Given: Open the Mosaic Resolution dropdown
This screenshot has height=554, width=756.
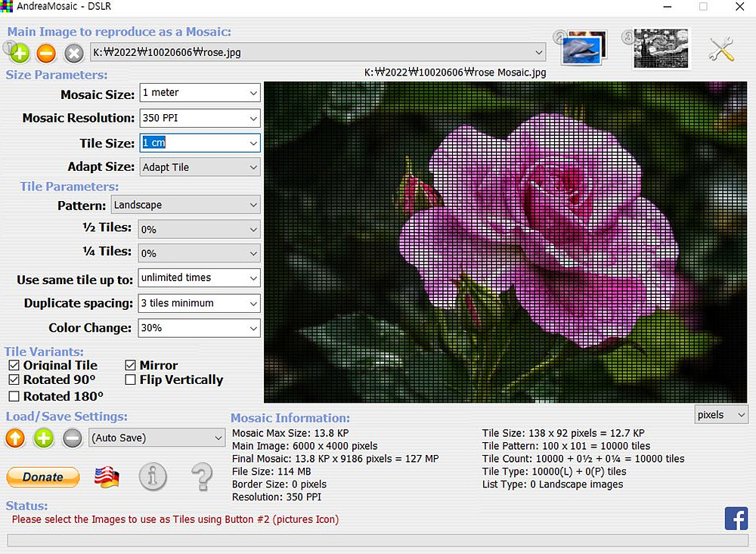Looking at the screenshot, I should (x=253, y=118).
